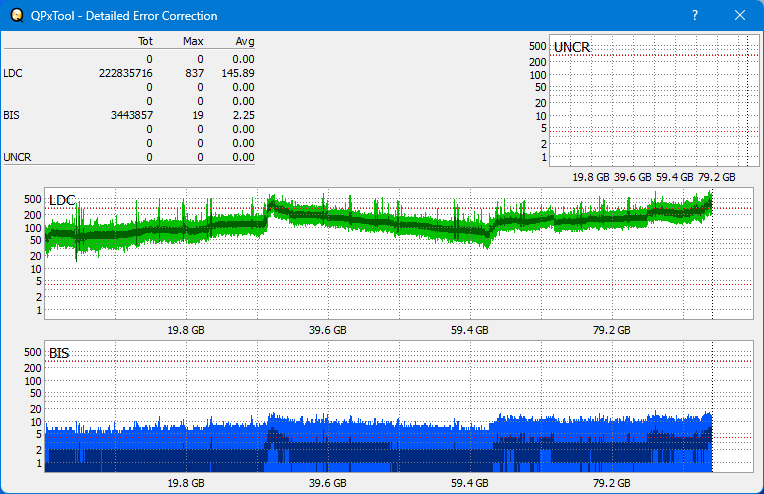This screenshot has width=764, height=494.
Task: Click the 19.8 GB label under BIS graph
Action: pos(186,483)
